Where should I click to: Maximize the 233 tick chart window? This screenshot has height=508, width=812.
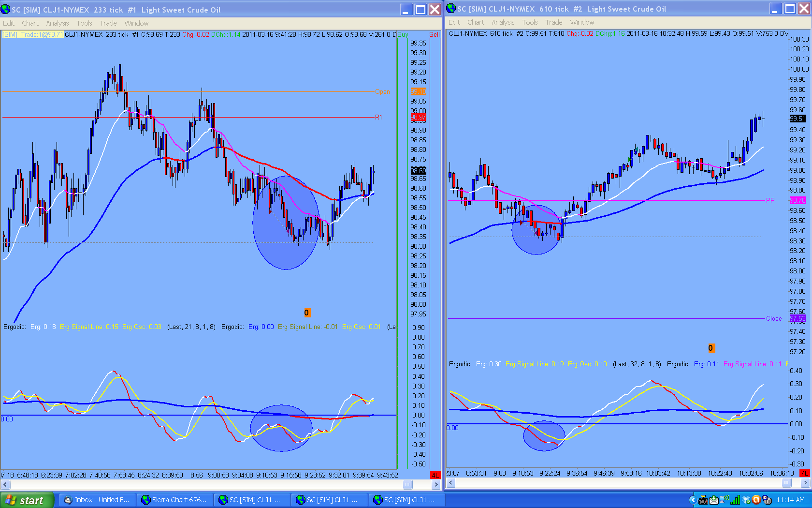420,9
